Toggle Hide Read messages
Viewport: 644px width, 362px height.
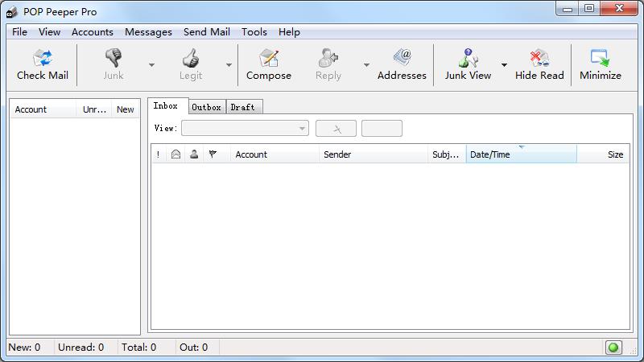[539, 65]
